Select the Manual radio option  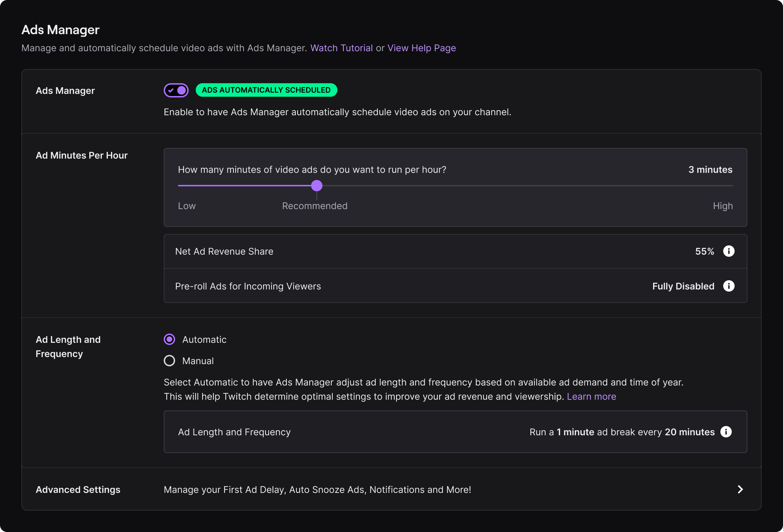(x=169, y=361)
